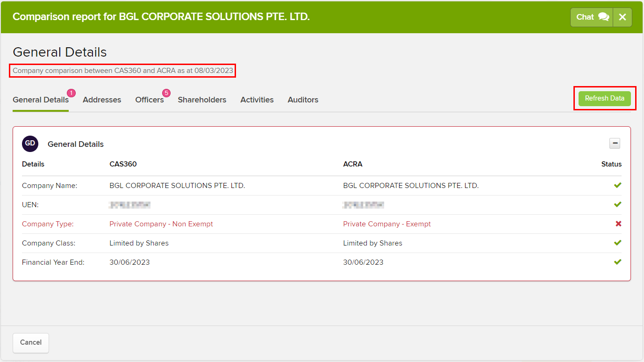Click the GD circular icon
This screenshot has width=644, height=362.
click(30, 144)
